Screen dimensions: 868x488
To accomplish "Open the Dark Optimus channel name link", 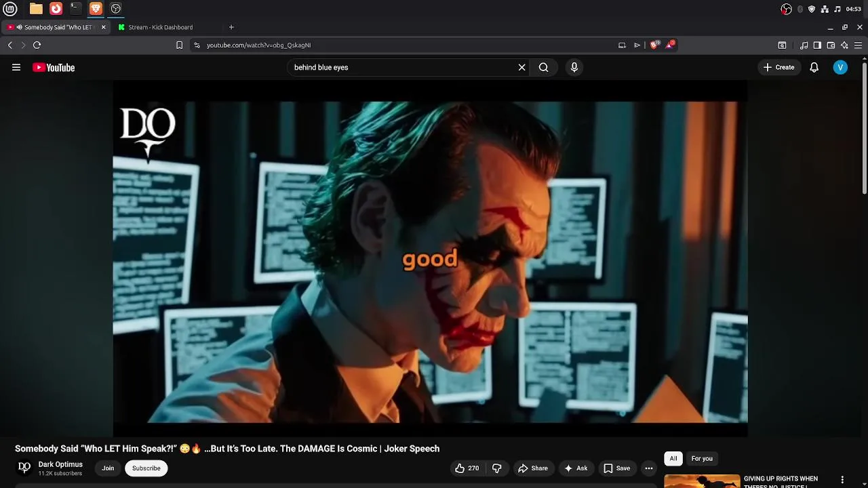I will pyautogui.click(x=60, y=464).
